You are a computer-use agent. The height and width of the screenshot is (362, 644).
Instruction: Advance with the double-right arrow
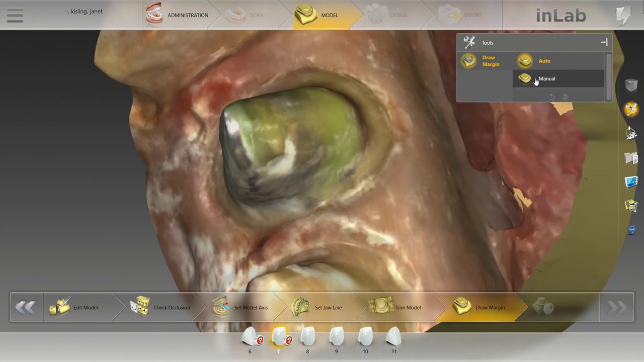click(x=617, y=307)
